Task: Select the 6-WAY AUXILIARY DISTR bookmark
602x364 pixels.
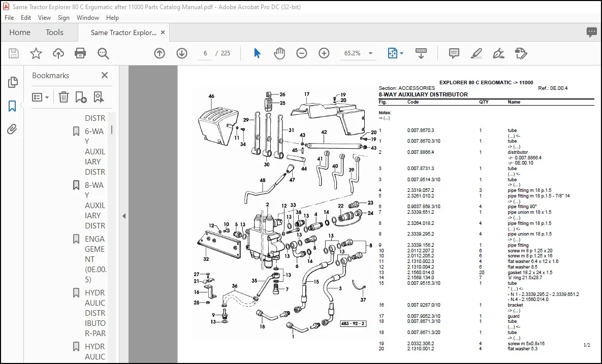Action: pos(95,151)
